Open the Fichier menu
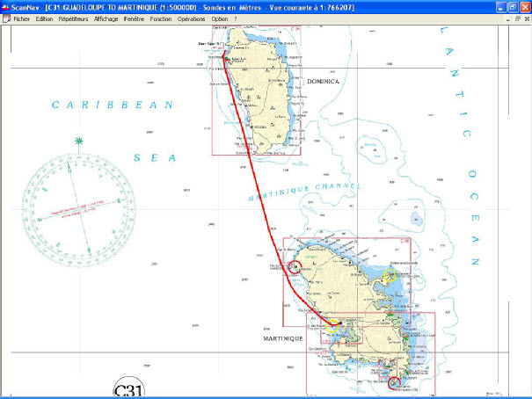This screenshot has height=399, width=532. click(x=25, y=18)
